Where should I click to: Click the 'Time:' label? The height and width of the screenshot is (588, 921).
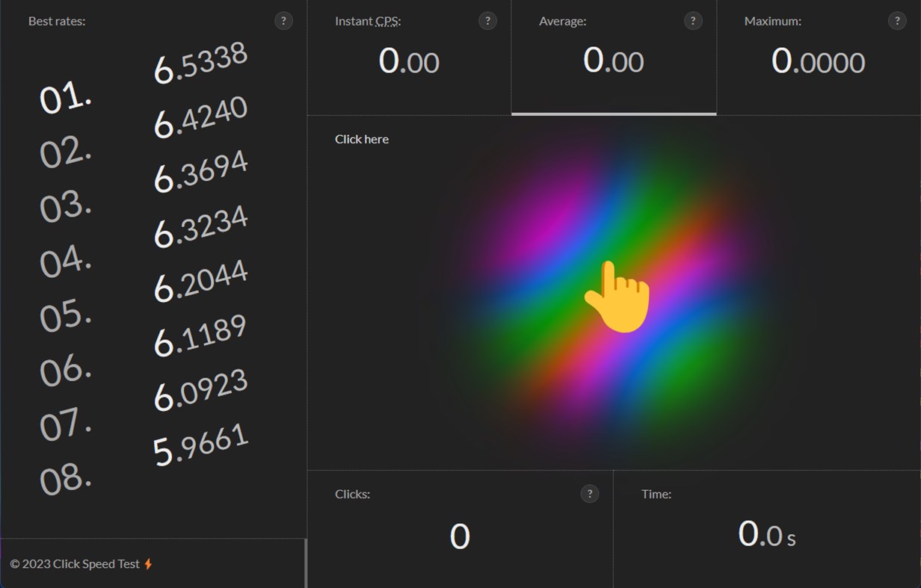656,494
